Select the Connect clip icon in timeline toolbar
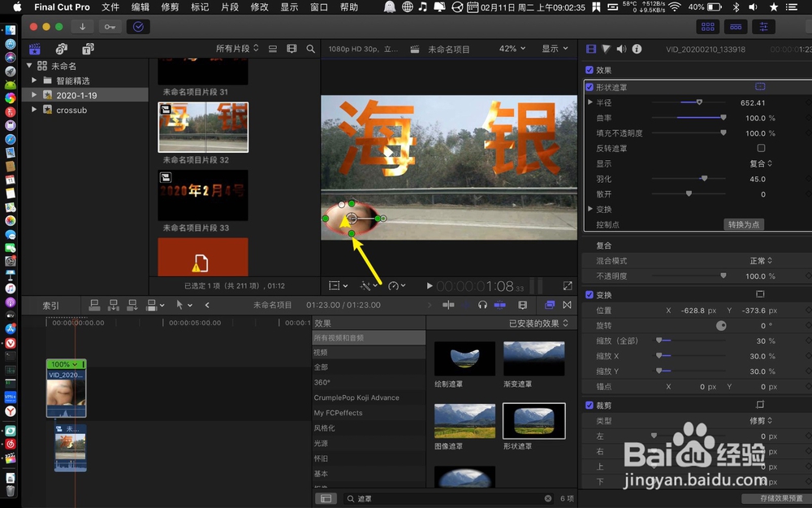 tap(94, 305)
